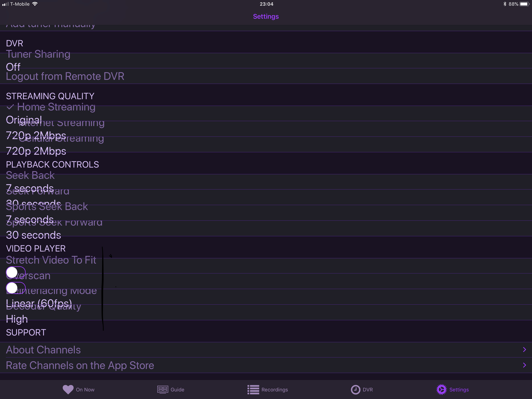The height and width of the screenshot is (399, 532).
Task: Tap the Recordings list icon
Action: tap(253, 389)
